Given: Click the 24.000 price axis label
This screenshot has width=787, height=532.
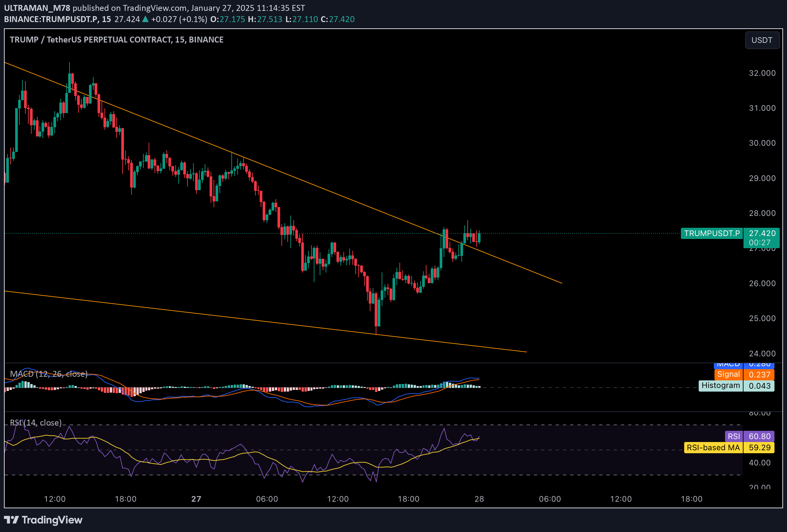Looking at the screenshot, I should coord(762,354).
